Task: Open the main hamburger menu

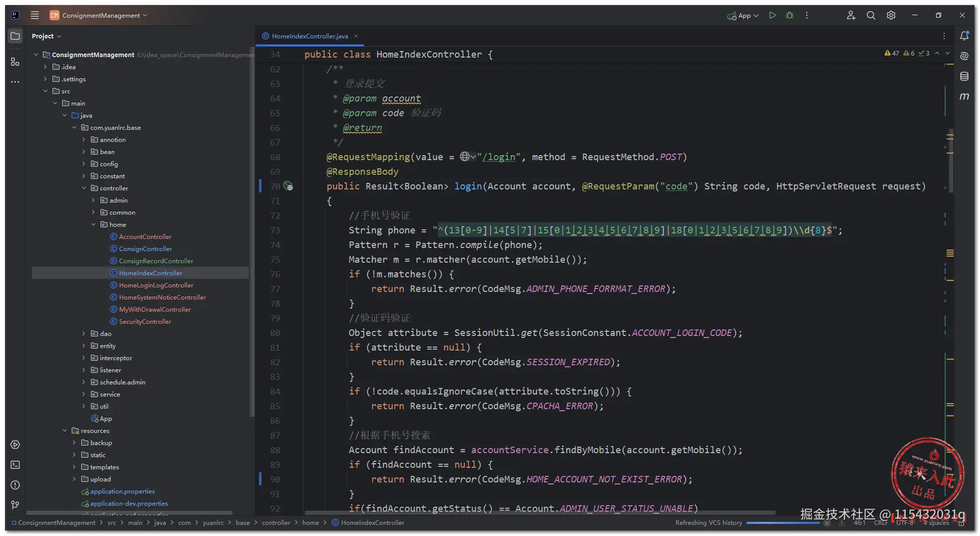Action: pos(35,15)
